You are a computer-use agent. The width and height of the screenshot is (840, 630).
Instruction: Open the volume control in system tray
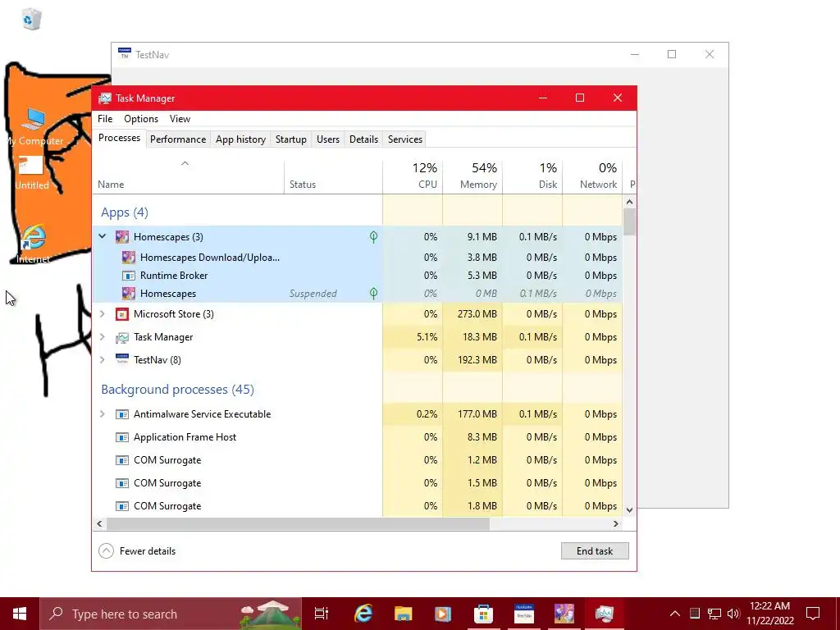click(733, 614)
